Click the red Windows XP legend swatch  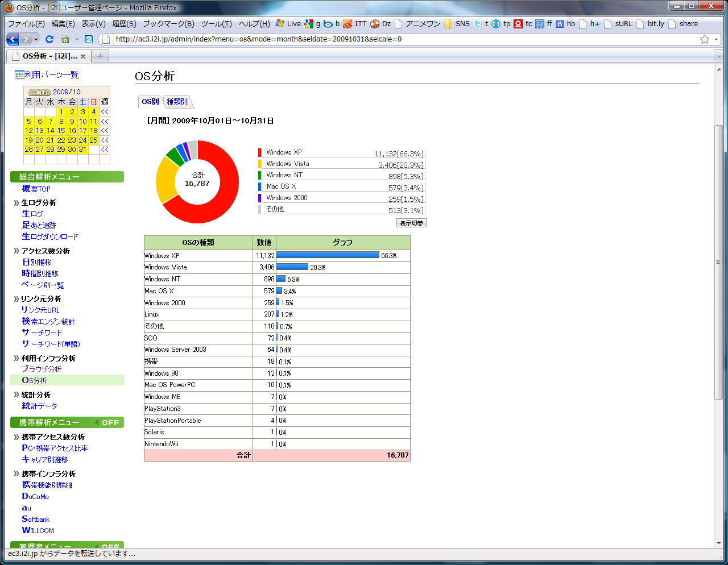pos(260,152)
